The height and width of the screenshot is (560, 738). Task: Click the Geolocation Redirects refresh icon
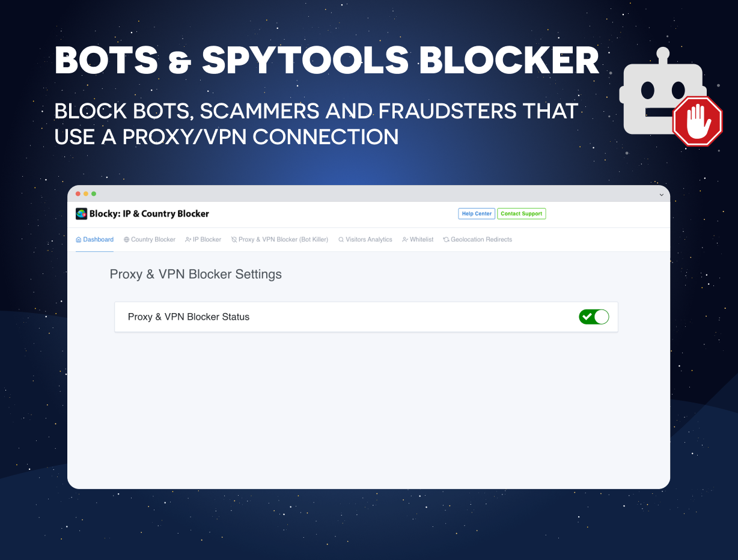pos(445,239)
